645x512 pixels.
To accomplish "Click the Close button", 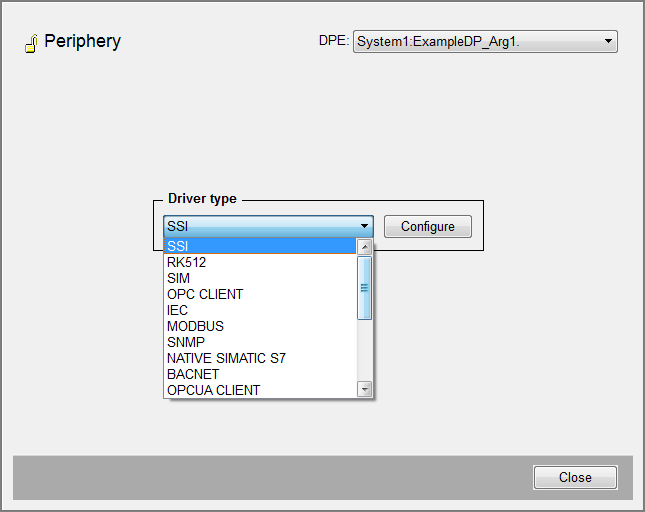I will pyautogui.click(x=575, y=477).
